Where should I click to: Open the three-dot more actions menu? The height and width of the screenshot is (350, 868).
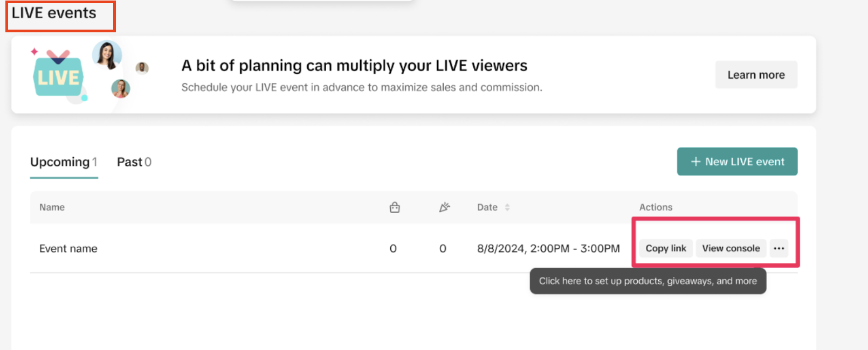(x=779, y=248)
